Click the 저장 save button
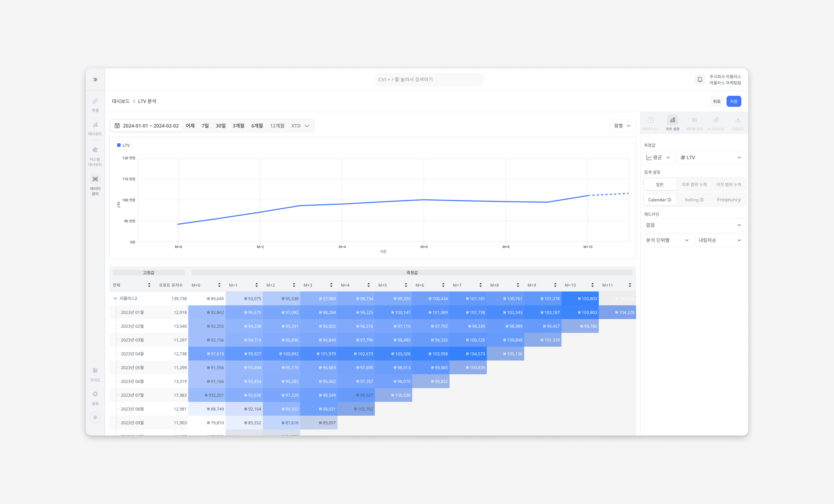 point(734,101)
